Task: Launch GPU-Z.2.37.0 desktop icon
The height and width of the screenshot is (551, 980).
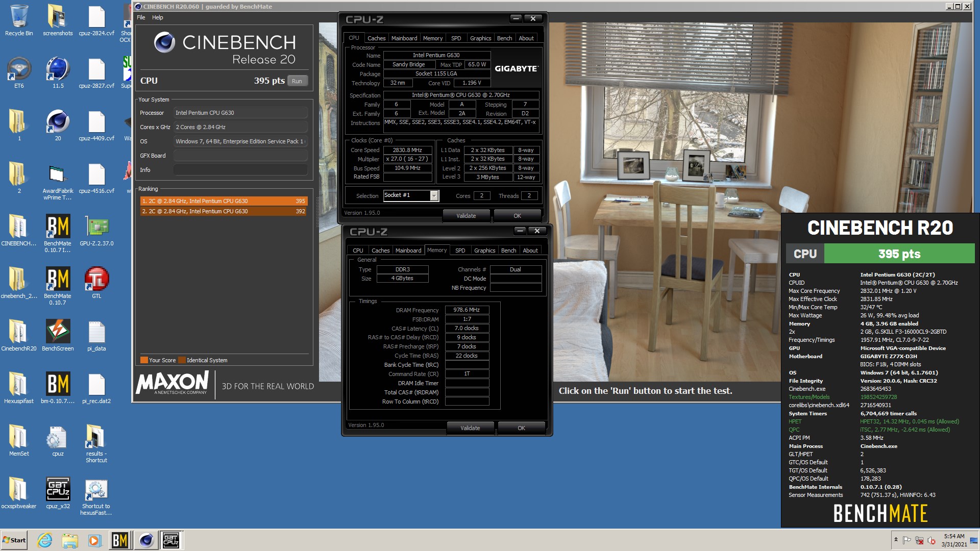Action: pos(96,231)
